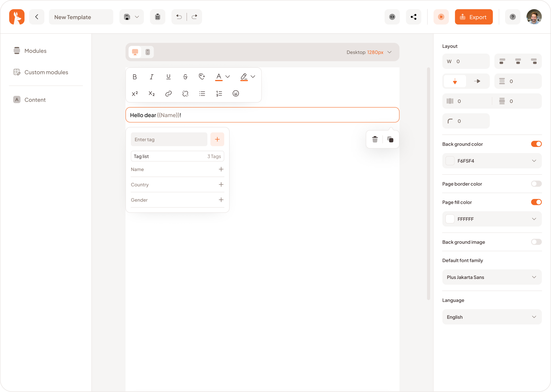Open the save options dropdown arrow
551x392 pixels.
(137, 17)
